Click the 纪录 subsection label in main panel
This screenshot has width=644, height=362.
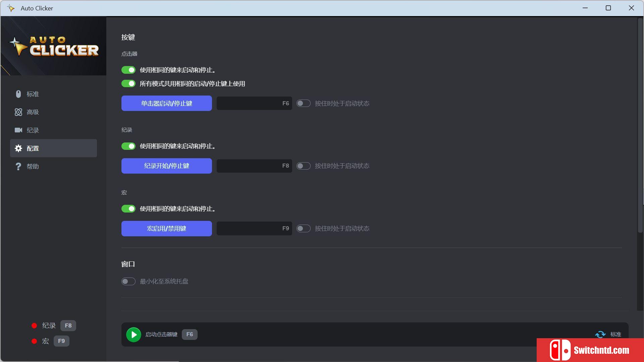tap(127, 130)
